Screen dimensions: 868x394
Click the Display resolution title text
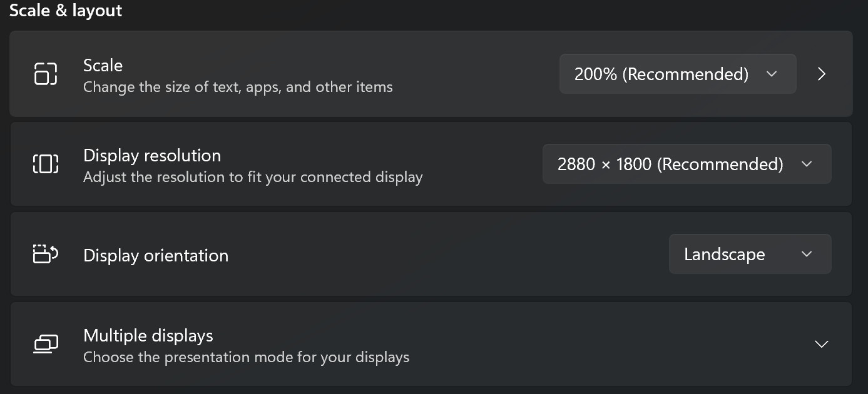152,155
